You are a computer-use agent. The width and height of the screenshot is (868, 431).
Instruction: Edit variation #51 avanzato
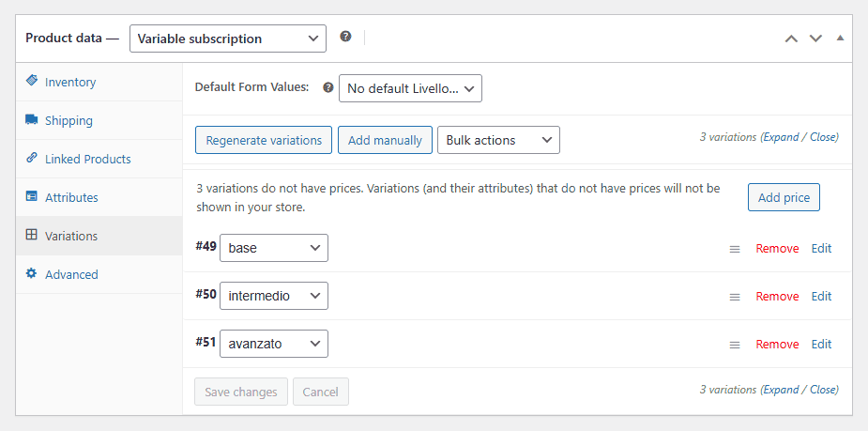click(x=821, y=344)
